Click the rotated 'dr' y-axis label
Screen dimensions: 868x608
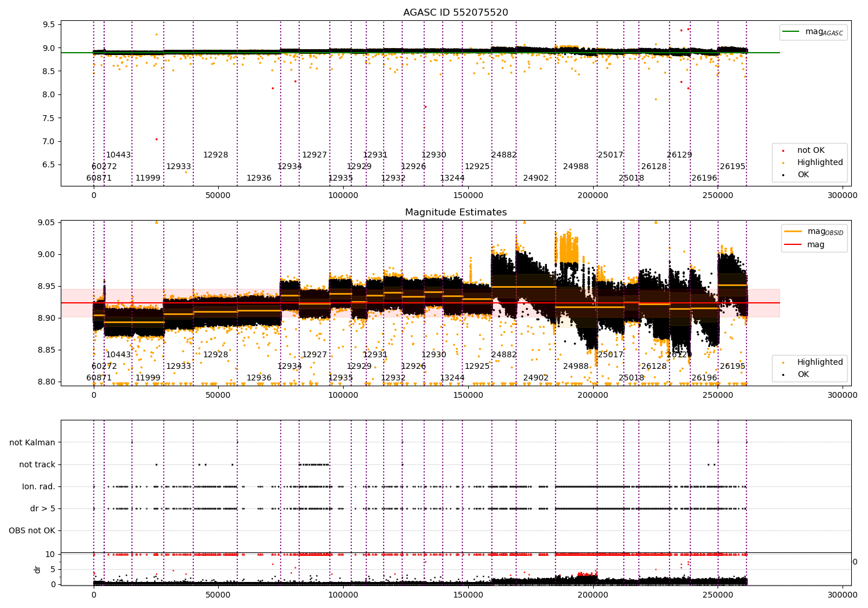38,569
